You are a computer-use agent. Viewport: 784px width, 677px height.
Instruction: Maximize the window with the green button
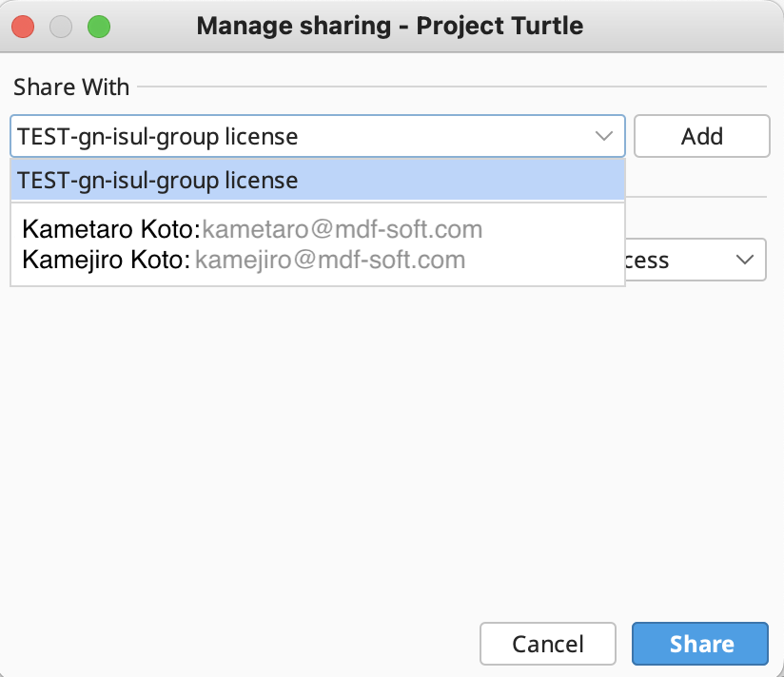[x=98, y=26]
